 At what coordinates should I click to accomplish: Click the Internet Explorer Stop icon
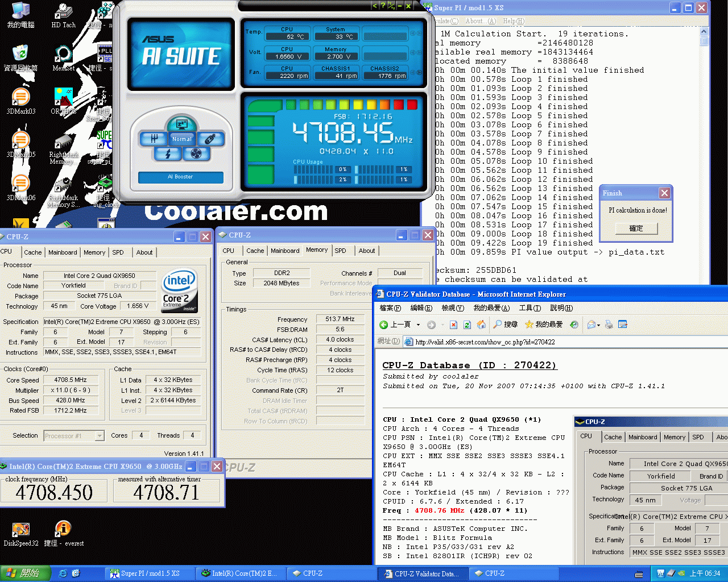coord(453,325)
